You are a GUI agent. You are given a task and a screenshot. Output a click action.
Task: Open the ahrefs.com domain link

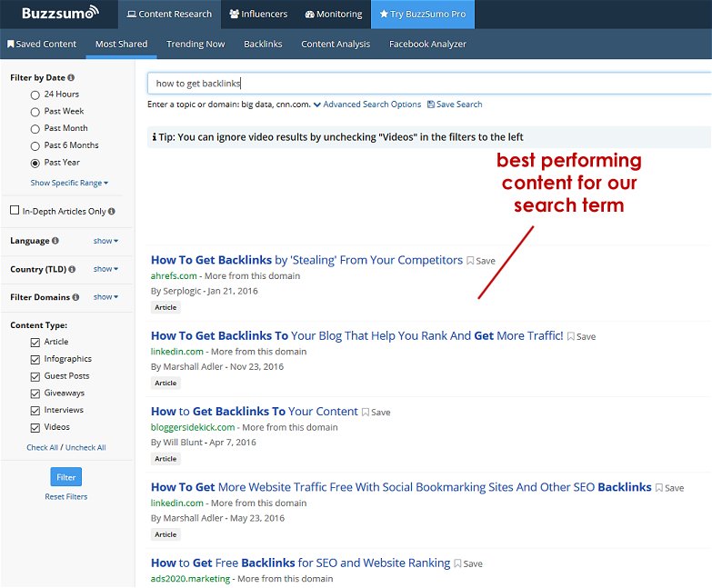coord(174,276)
